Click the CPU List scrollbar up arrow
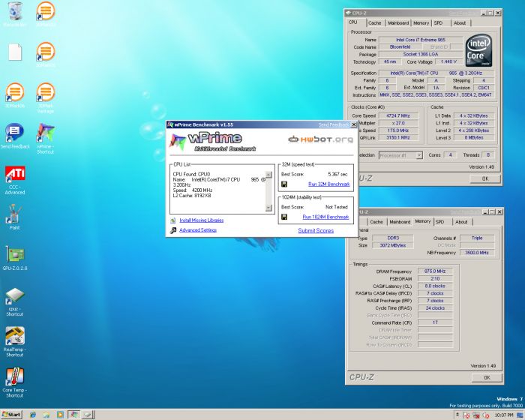 point(268,175)
